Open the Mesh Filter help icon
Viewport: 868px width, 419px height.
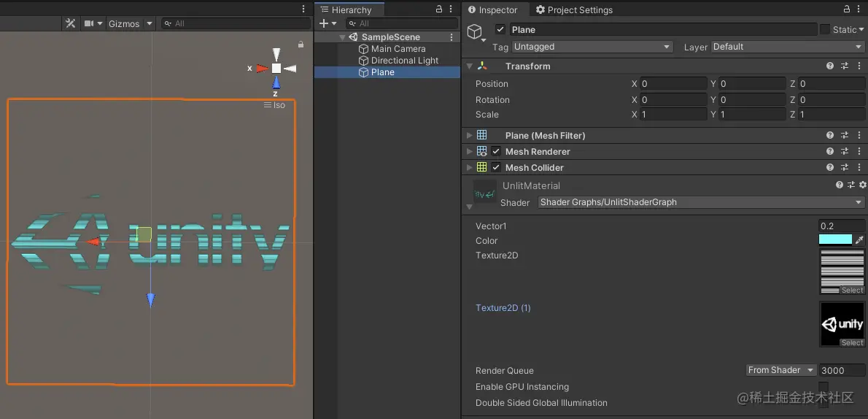830,135
